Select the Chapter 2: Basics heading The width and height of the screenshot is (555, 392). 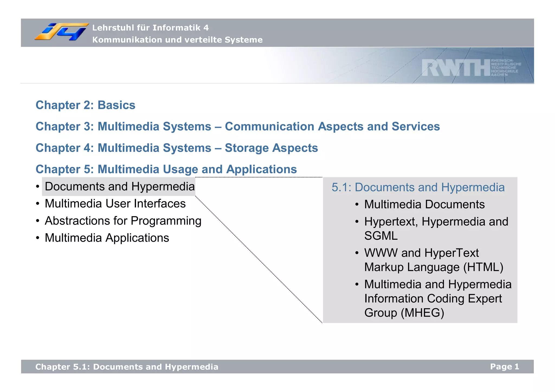85,105
